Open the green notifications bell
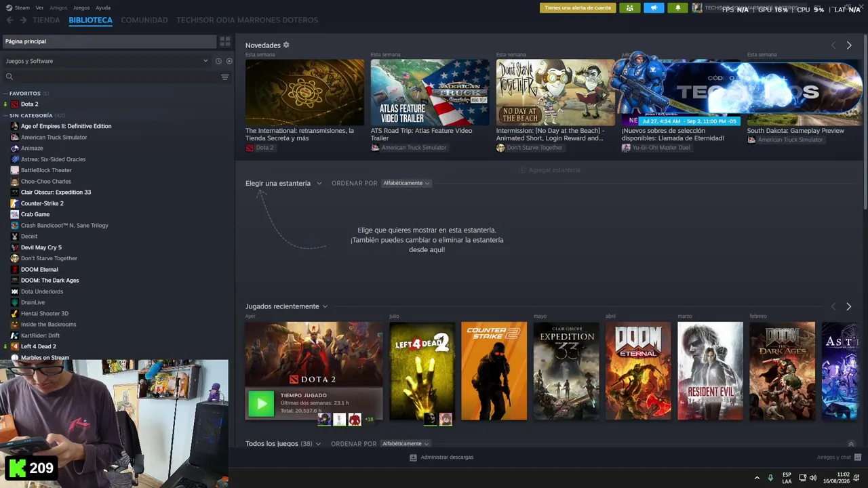Image resolution: width=868 pixels, height=488 pixels. tap(678, 8)
